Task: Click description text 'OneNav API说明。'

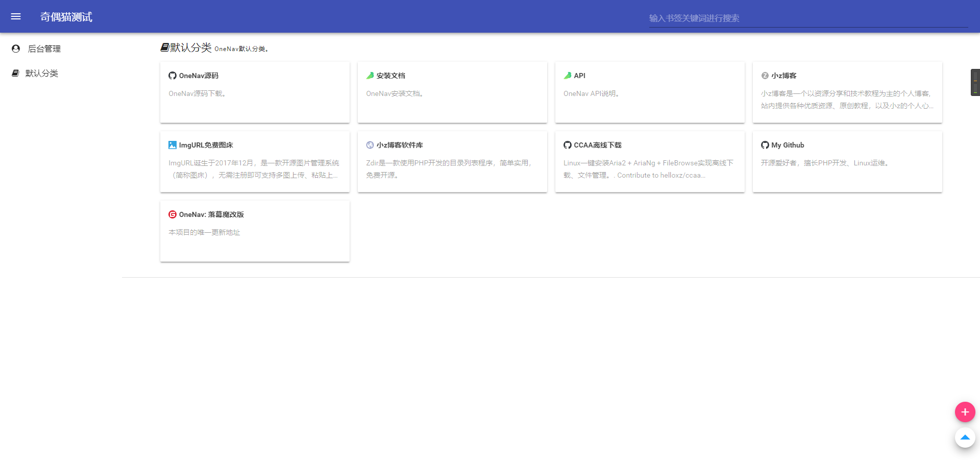Action: [x=592, y=93]
